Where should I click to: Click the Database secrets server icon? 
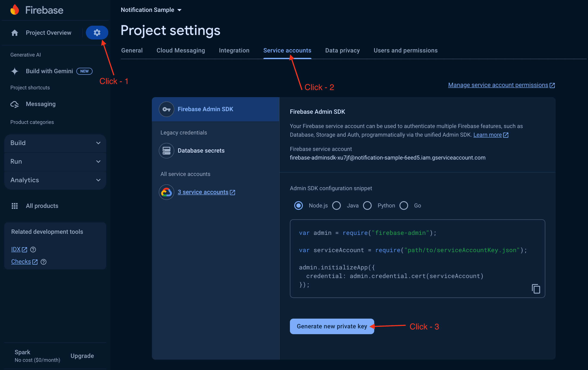click(x=166, y=150)
